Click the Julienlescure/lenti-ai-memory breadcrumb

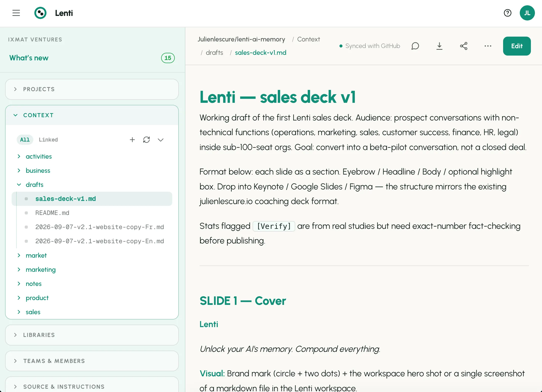point(241,39)
